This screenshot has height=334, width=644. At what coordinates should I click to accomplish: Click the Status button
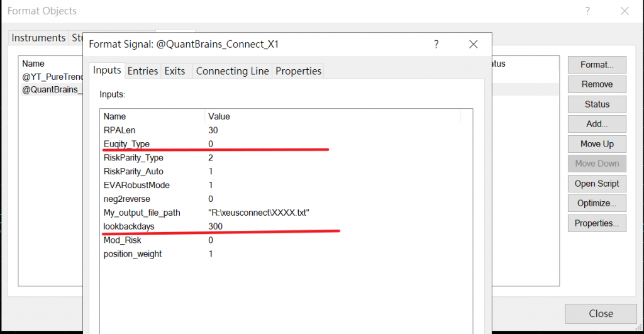tap(597, 104)
